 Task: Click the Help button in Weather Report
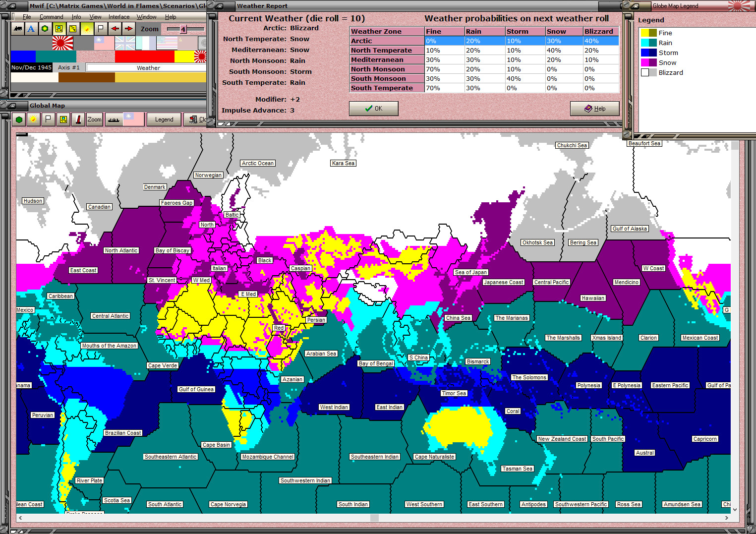tap(595, 109)
